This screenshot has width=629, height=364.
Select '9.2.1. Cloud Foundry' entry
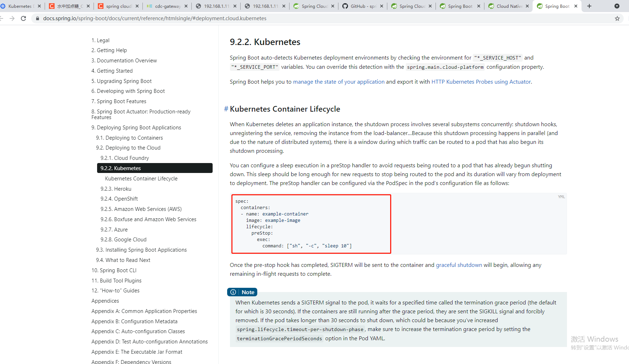pyautogui.click(x=125, y=158)
